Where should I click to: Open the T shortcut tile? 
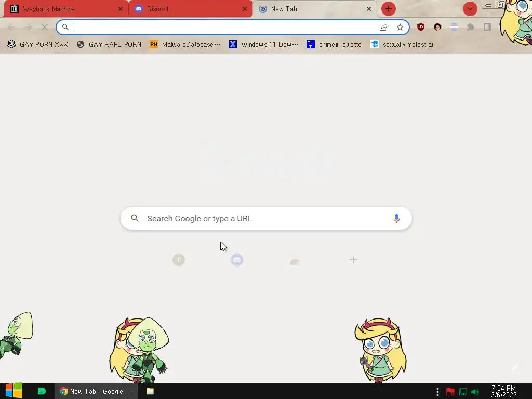[179, 260]
